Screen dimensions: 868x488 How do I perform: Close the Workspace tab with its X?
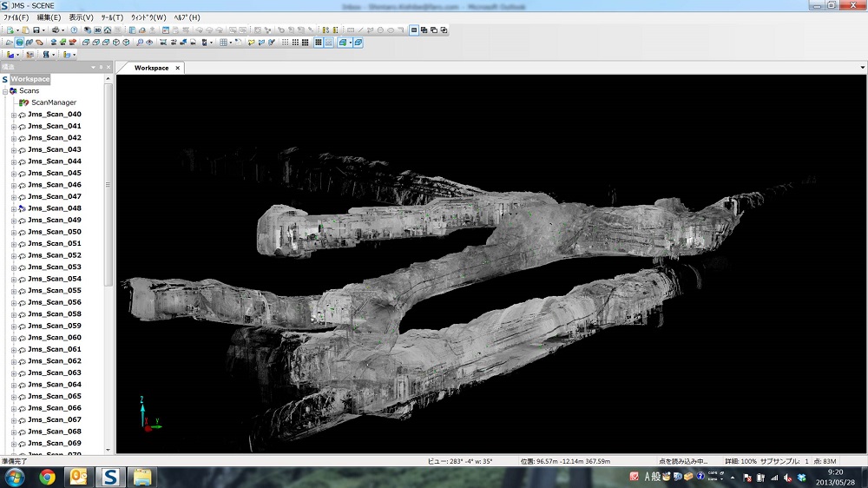[x=178, y=68]
